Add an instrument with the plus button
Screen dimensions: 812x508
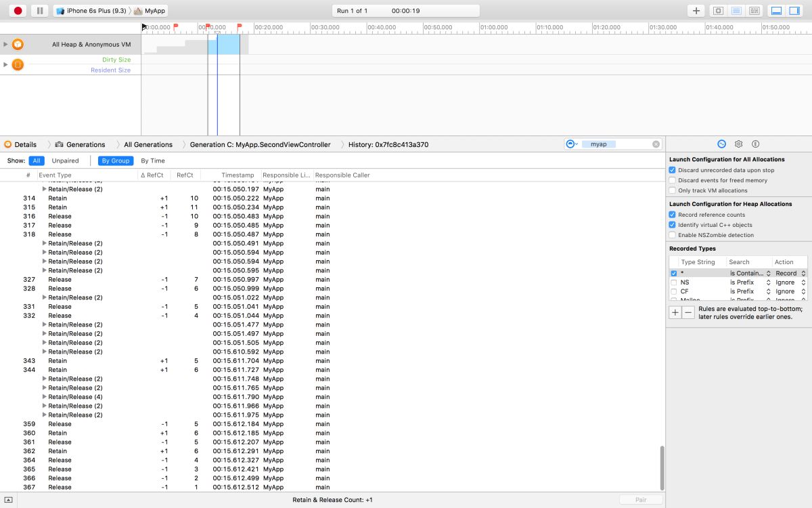(x=696, y=11)
